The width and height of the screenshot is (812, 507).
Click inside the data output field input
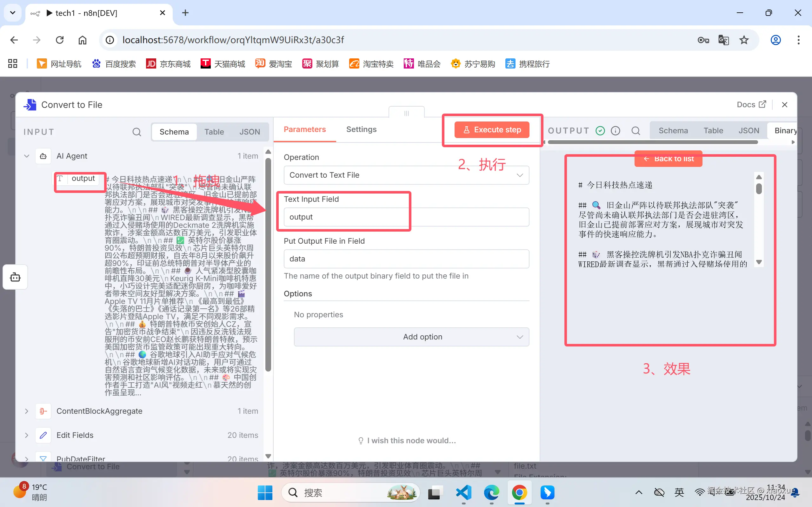tap(406, 259)
